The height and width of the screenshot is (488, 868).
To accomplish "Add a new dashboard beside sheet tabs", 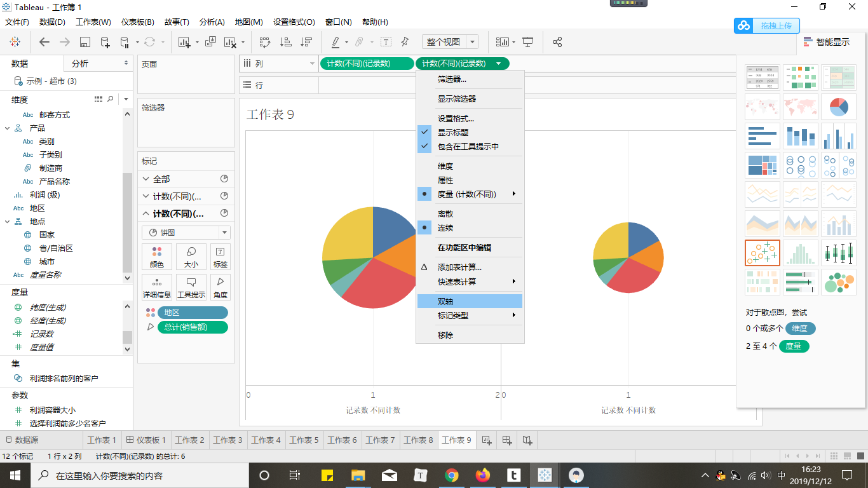I will click(x=507, y=440).
